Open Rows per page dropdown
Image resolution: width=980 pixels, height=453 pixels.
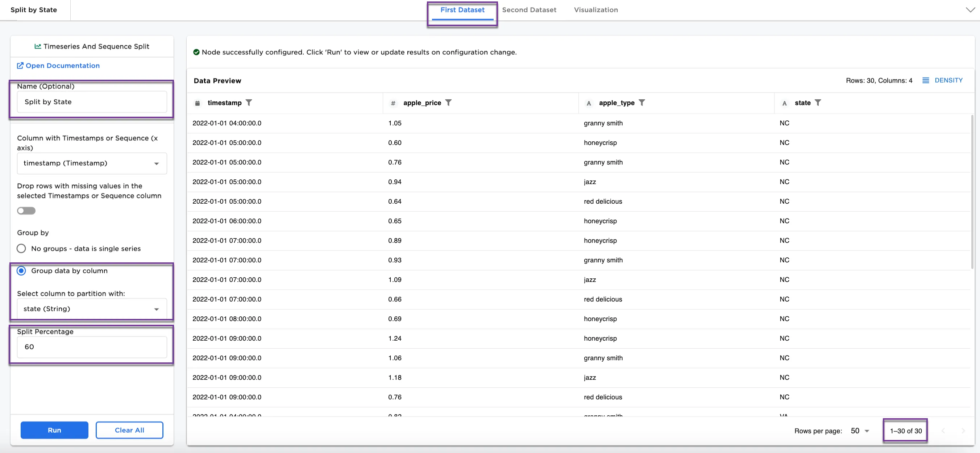pos(860,431)
